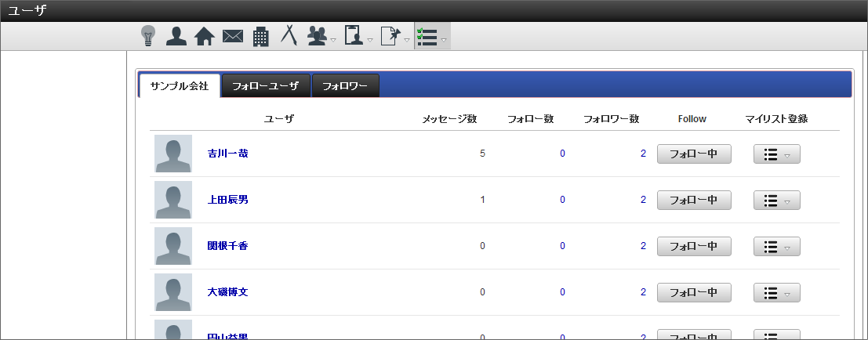The width and height of the screenshot is (868, 340).
Task: Unfollow 関根千香 using フォロー中 button
Action: click(x=693, y=246)
